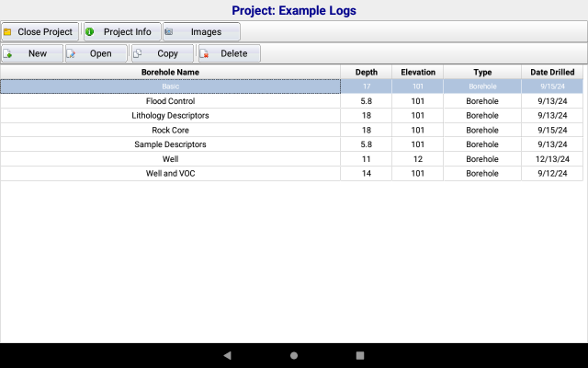588x368 pixels.
Task: Click the Depth column header
Action: coord(366,72)
